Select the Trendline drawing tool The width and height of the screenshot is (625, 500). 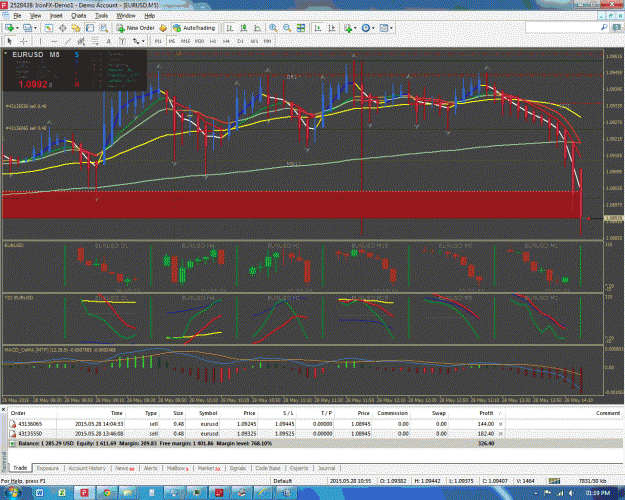coord(68,41)
